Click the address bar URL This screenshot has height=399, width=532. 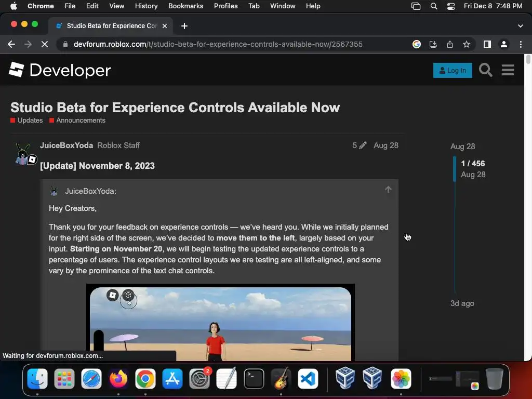click(218, 44)
